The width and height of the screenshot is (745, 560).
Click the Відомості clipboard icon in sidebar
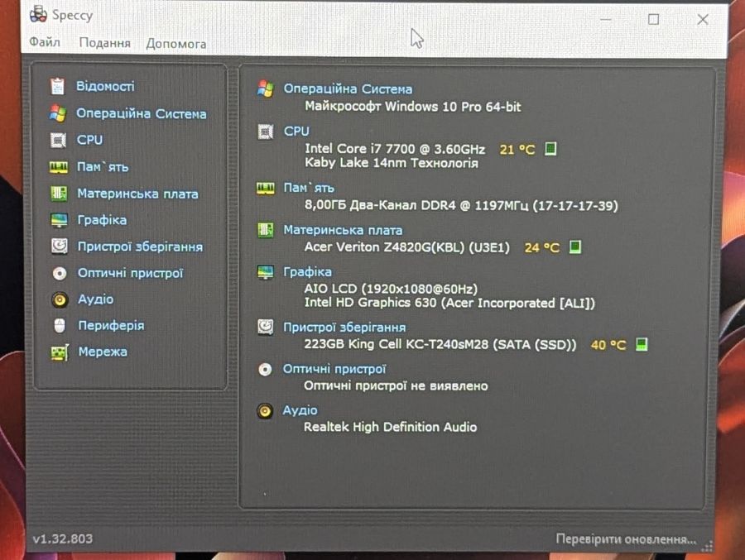[57, 87]
